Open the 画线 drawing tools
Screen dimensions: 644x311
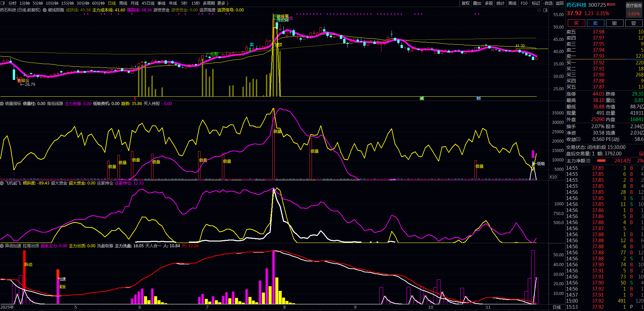512,3
